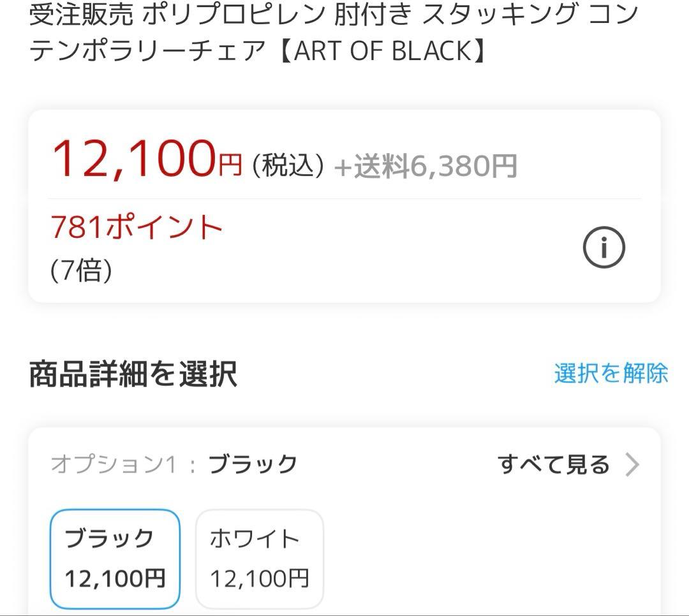Screen dimensions: 689x616
Task: Tap the 781ポイント points label
Action: tap(136, 225)
